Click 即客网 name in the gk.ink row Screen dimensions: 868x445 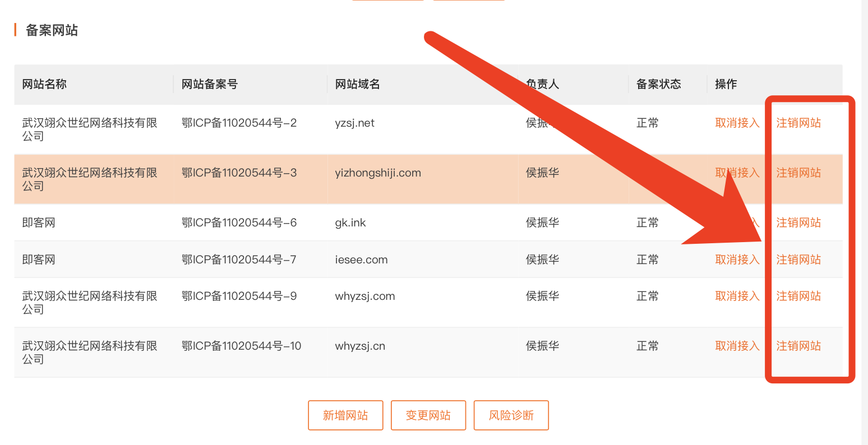[39, 222]
